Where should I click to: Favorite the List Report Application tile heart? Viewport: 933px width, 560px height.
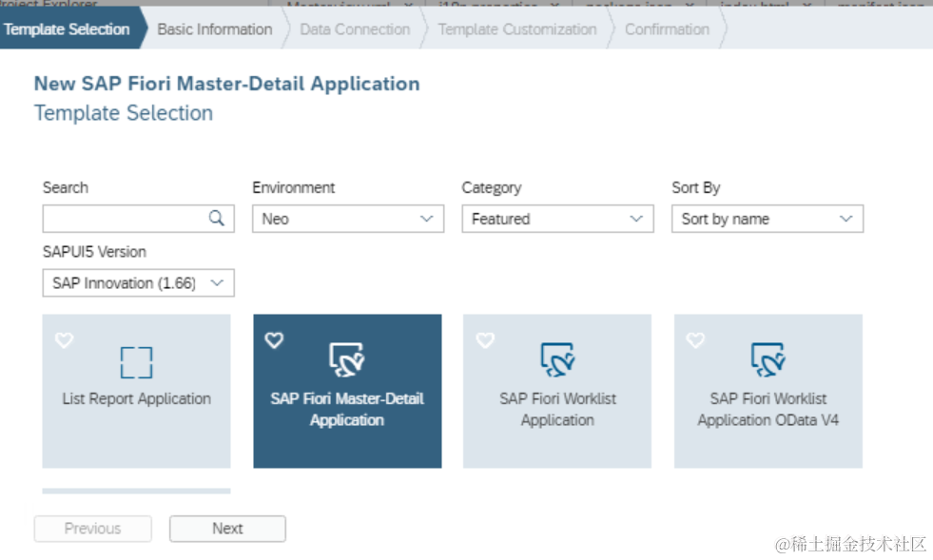(65, 340)
